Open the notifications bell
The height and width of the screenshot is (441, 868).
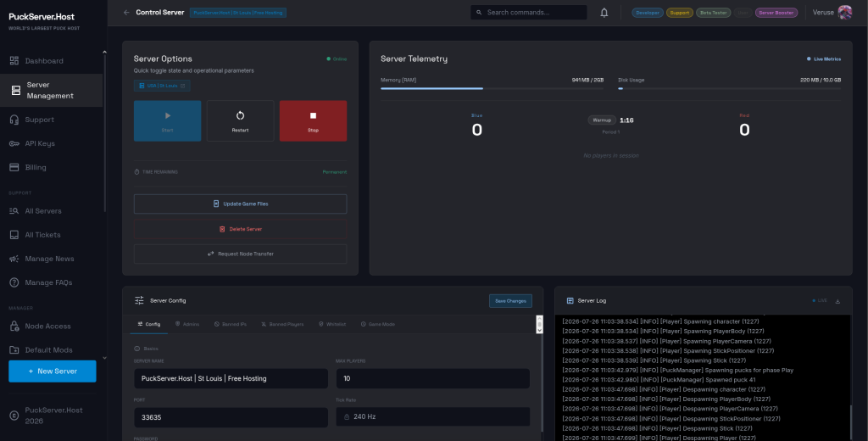coord(604,12)
